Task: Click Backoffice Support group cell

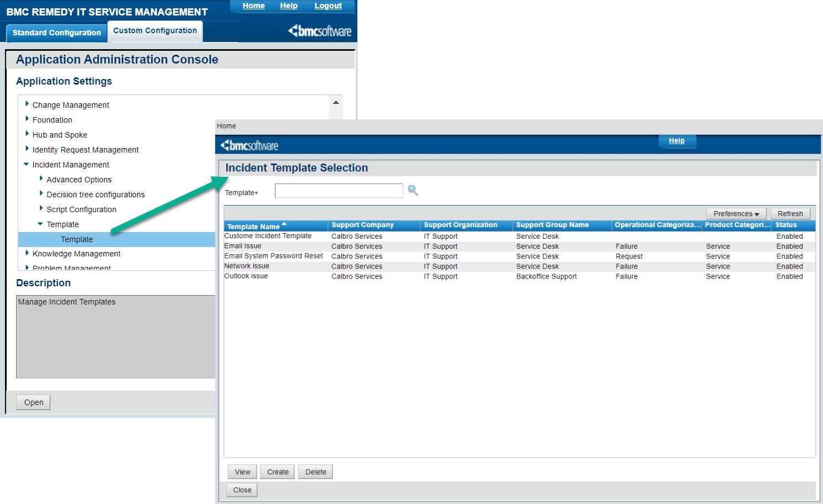Action: 546,276
